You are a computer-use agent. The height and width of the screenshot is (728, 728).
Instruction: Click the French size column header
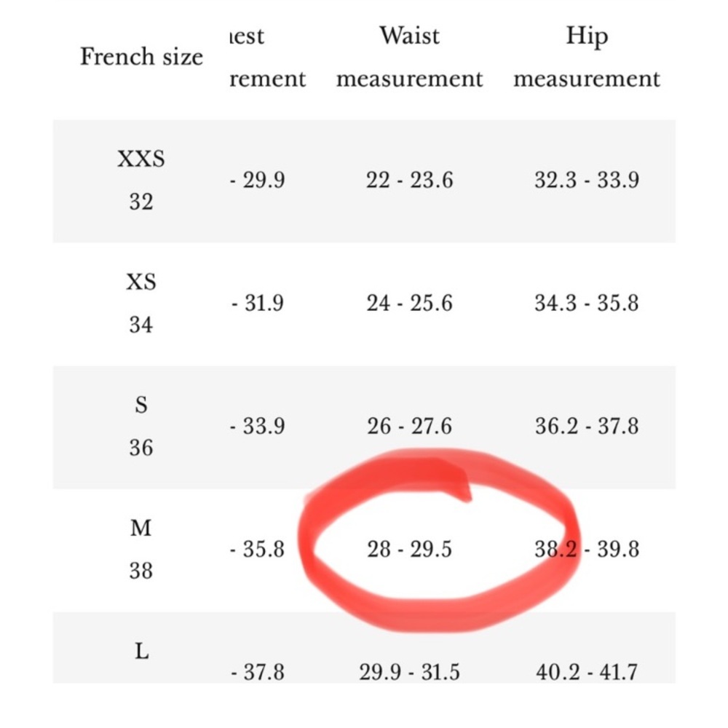[x=142, y=57]
